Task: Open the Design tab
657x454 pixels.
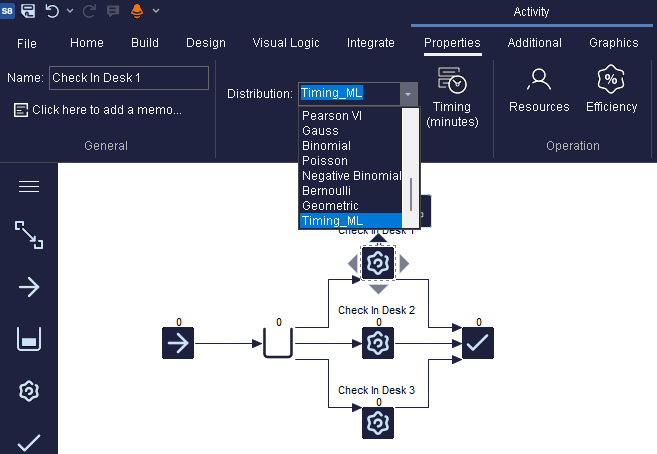Action: click(206, 43)
